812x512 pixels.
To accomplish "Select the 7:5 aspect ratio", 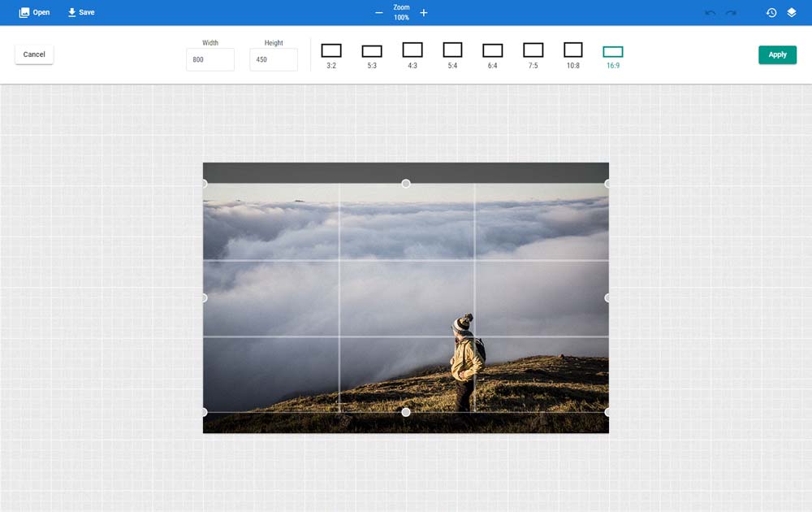I will [x=533, y=56].
